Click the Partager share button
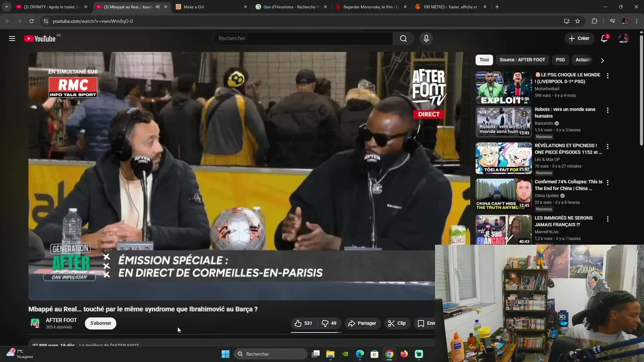This screenshot has width=644, height=362. point(362,323)
